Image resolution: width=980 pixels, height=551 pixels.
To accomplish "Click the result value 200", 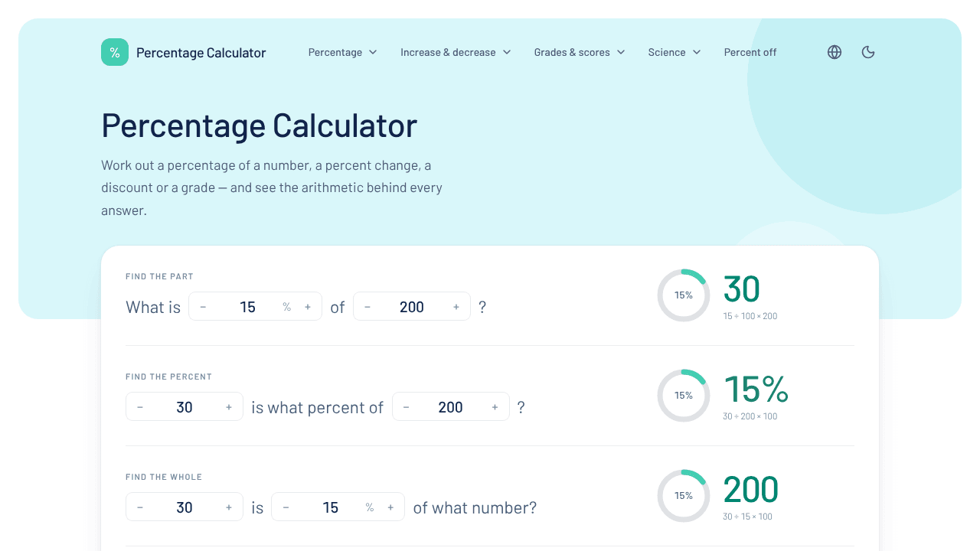I will tap(750, 490).
